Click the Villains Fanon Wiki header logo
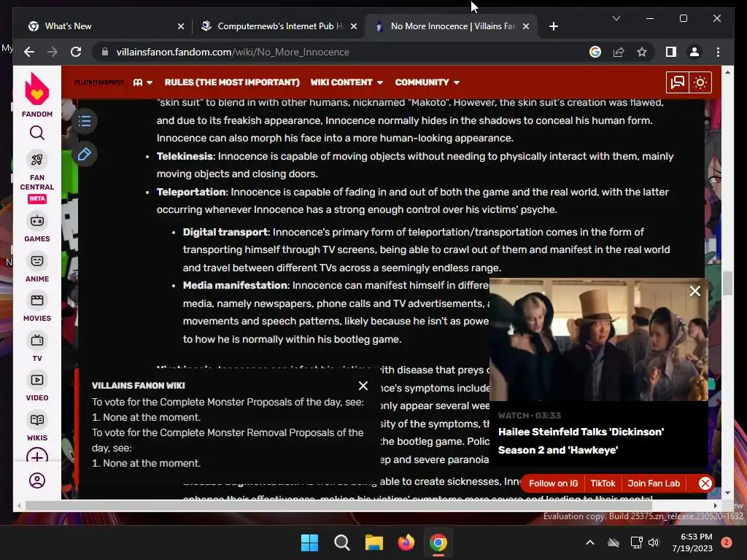The height and width of the screenshot is (560, 747). coord(98,82)
